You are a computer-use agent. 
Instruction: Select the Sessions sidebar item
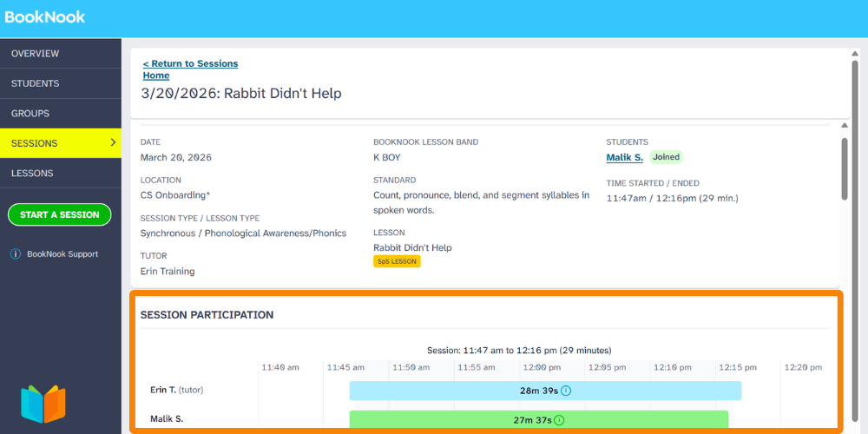(61, 143)
